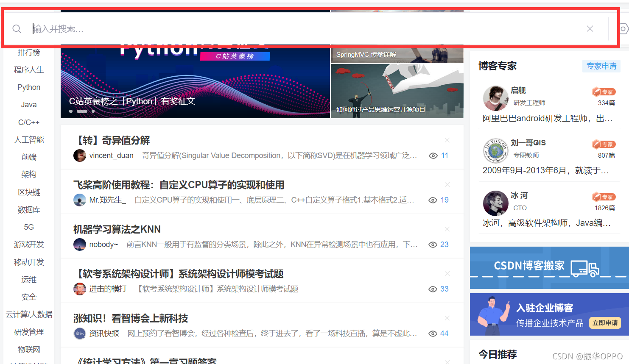
Task: Click view-count eye icon showing 11
Action: [x=433, y=156]
